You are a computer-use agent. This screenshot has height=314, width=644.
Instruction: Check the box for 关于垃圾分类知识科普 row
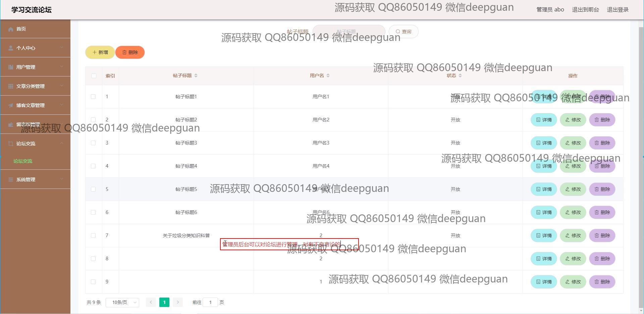pos(93,235)
